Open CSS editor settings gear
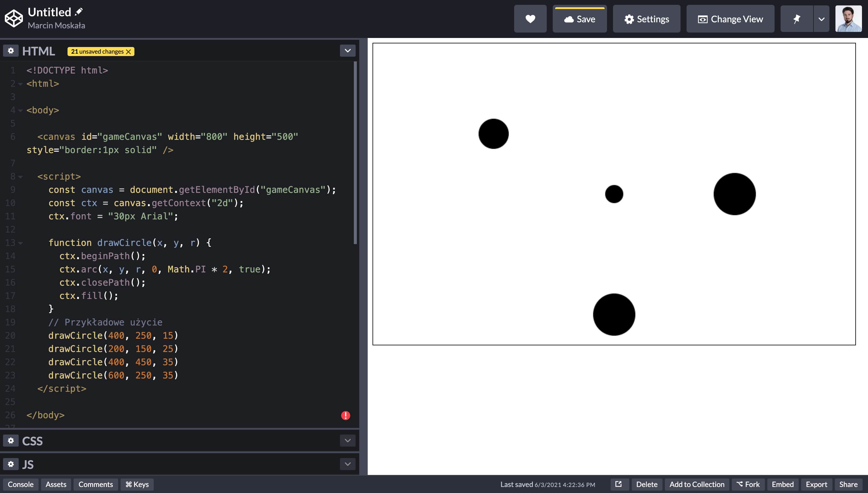Viewport: 868px width, 493px height. point(11,441)
